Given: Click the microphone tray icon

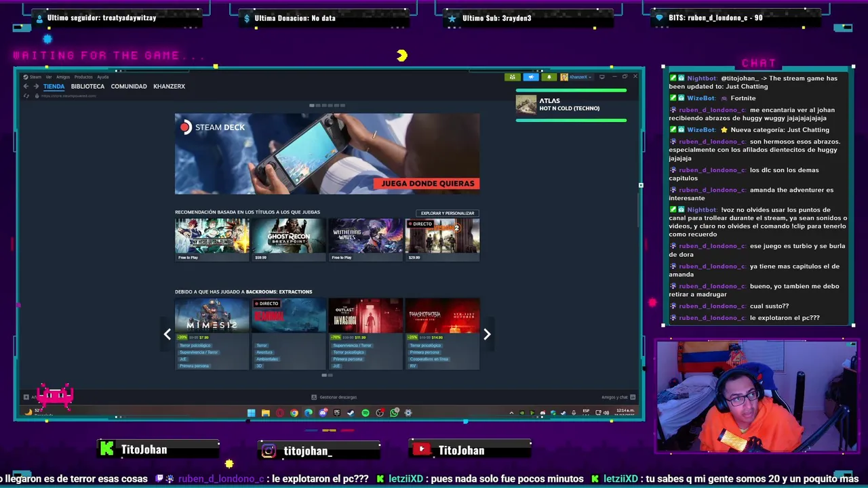Looking at the screenshot, I should tap(573, 413).
